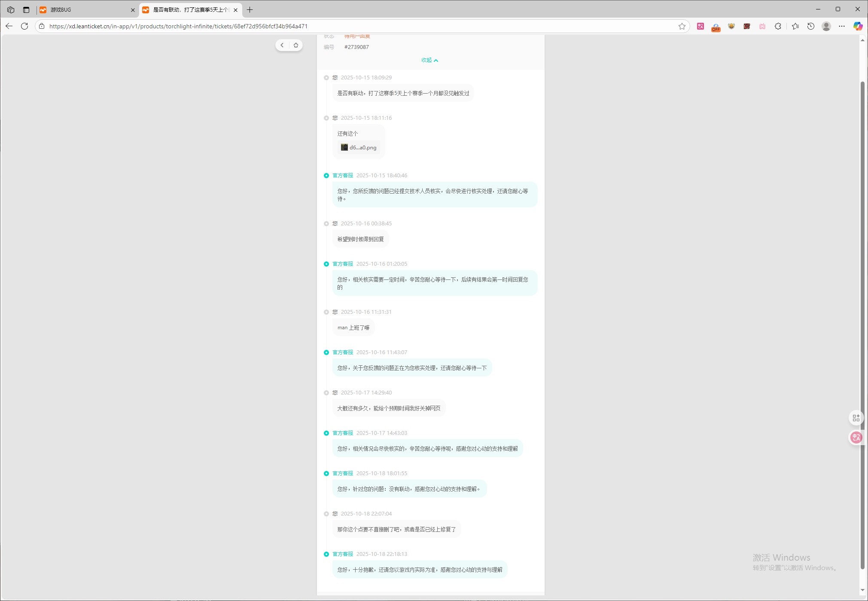Open the browser extensions puzzle icon
868x601 pixels.
[778, 26]
